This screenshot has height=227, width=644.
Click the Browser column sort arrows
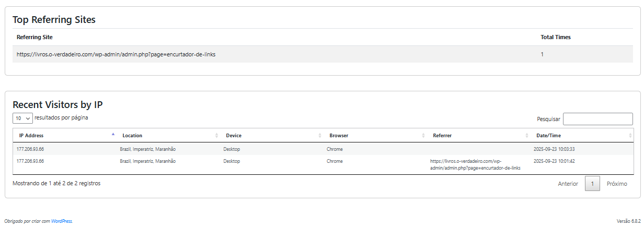point(423,136)
